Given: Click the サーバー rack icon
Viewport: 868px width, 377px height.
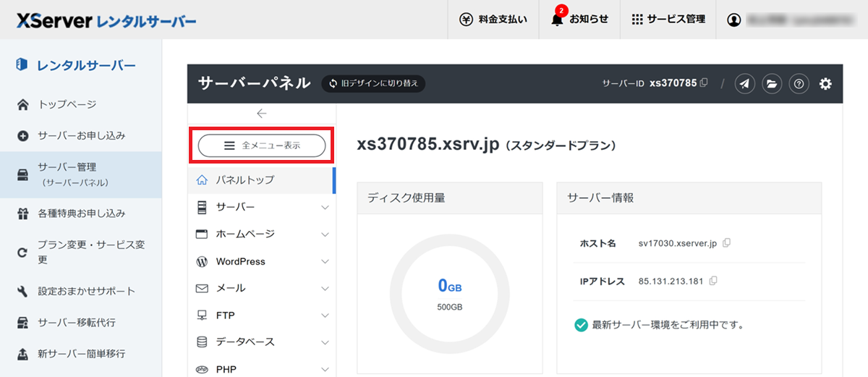Looking at the screenshot, I should click(202, 208).
